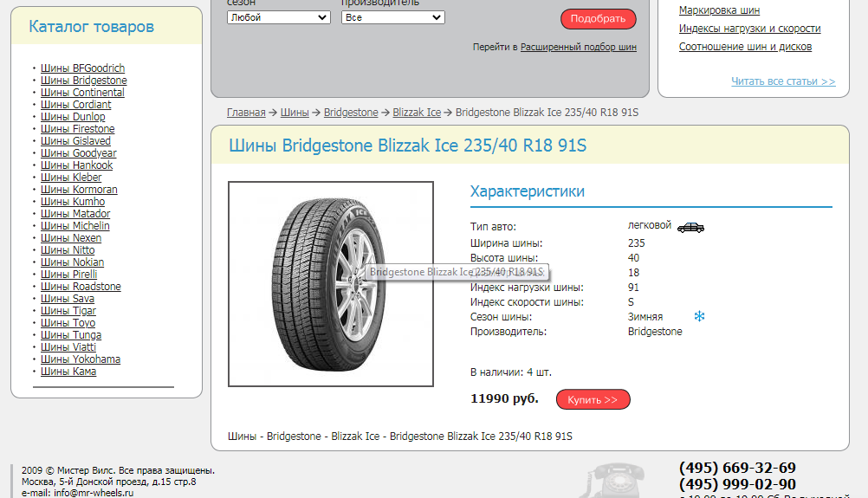Go to Blizzak Ice breadcrumb
This screenshot has height=498, width=868.
tap(417, 113)
